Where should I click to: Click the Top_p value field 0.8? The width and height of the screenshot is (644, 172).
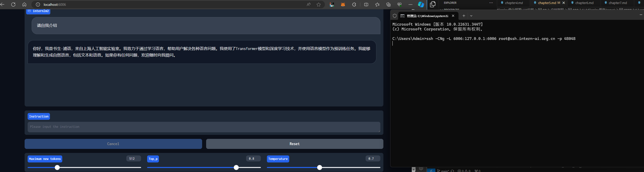click(x=253, y=159)
